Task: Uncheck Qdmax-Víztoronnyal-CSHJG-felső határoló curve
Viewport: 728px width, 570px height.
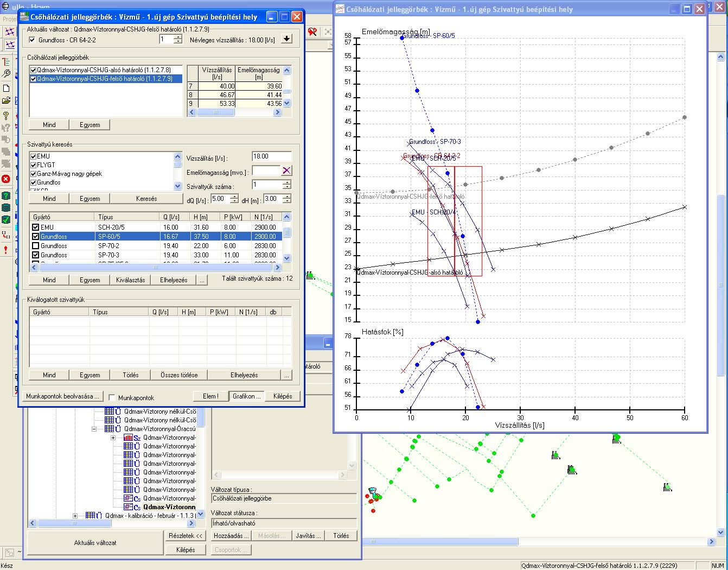Action: [34, 79]
